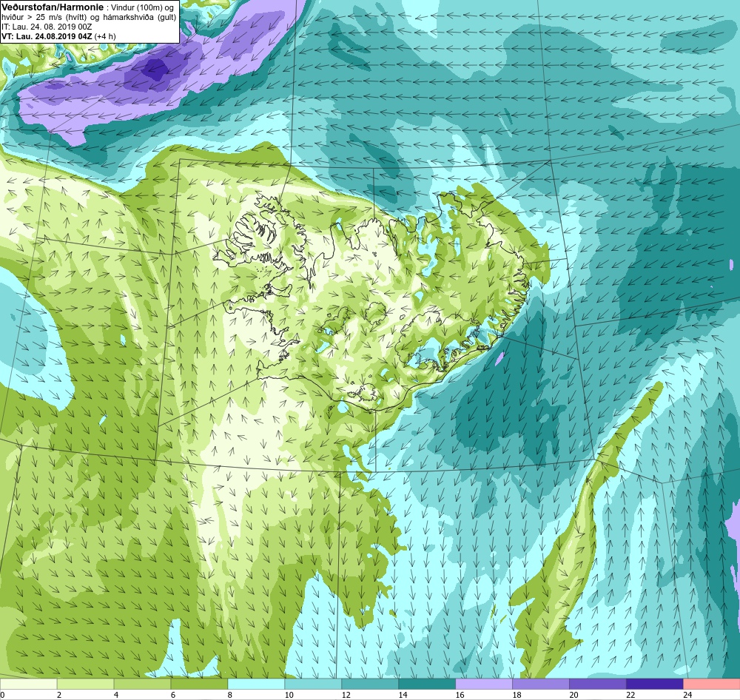Viewport: 740px width, 700px height.
Task: Click the legend scale label '24'
Action: tap(687, 695)
